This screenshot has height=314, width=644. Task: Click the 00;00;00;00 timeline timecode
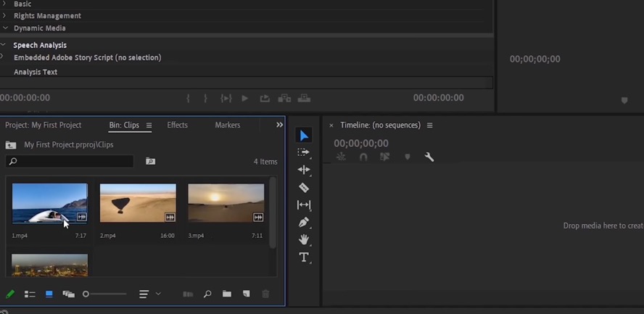point(361,144)
